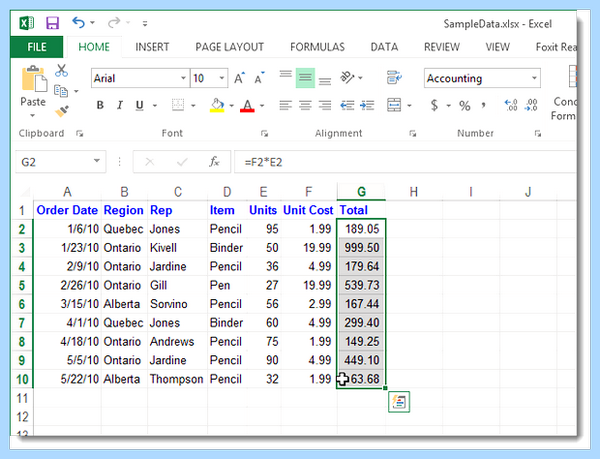Image resolution: width=600 pixels, height=459 pixels.
Task: Click the Name Box showing G2
Action: (54, 162)
